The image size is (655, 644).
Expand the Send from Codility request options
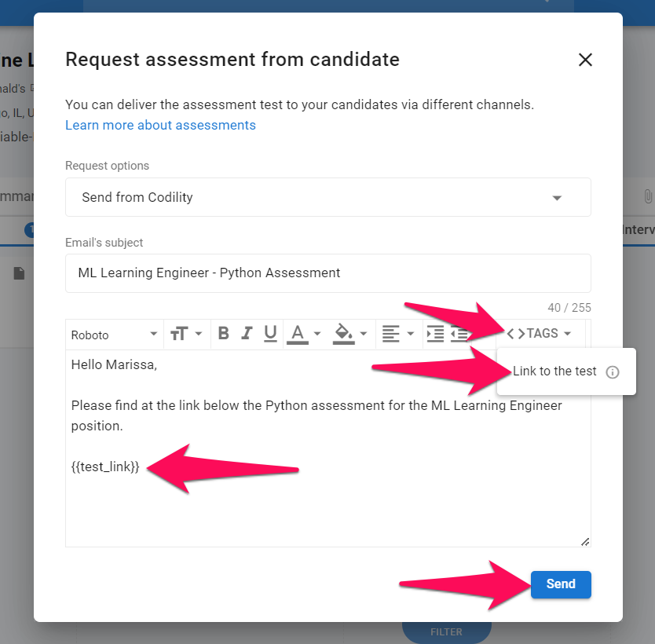328,197
